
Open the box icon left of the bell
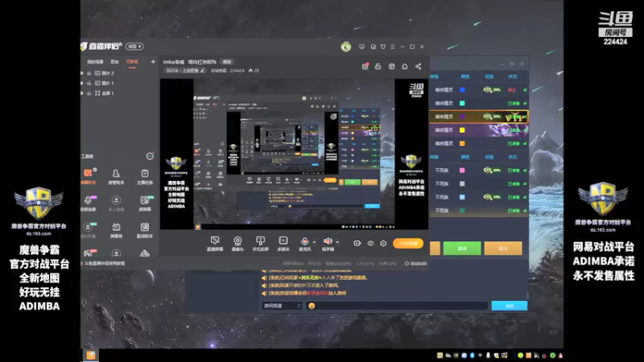click(391, 67)
